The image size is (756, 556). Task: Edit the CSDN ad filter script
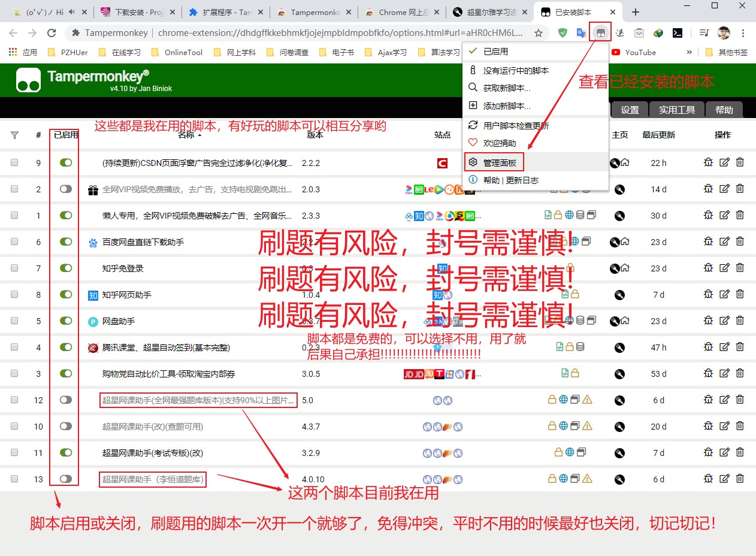tap(724, 162)
